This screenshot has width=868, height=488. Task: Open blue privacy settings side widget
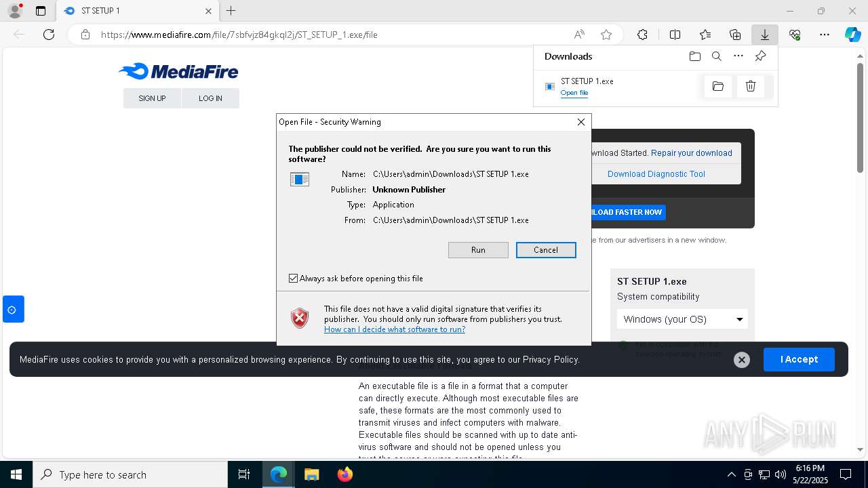12,309
